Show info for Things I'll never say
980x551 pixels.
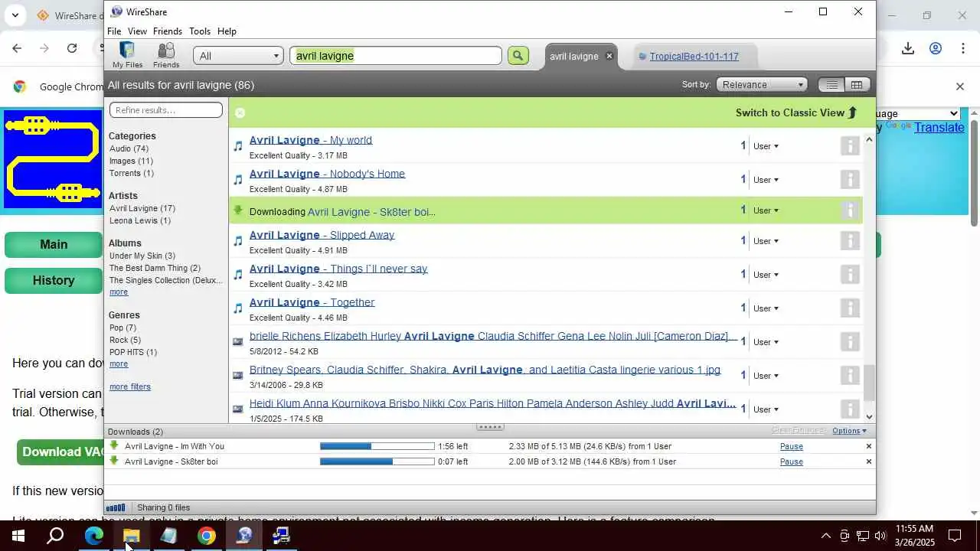coord(850,275)
